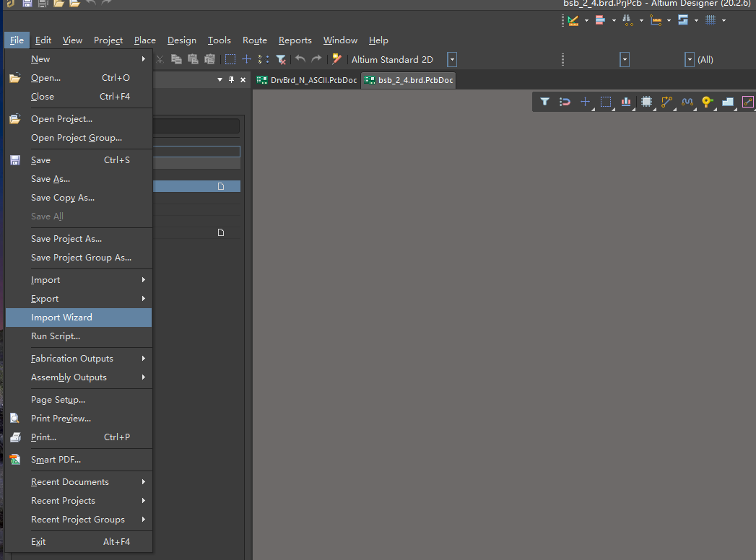This screenshot has width=756, height=560.
Task: Click the Snap magnet icon on active bar
Action: (565, 102)
